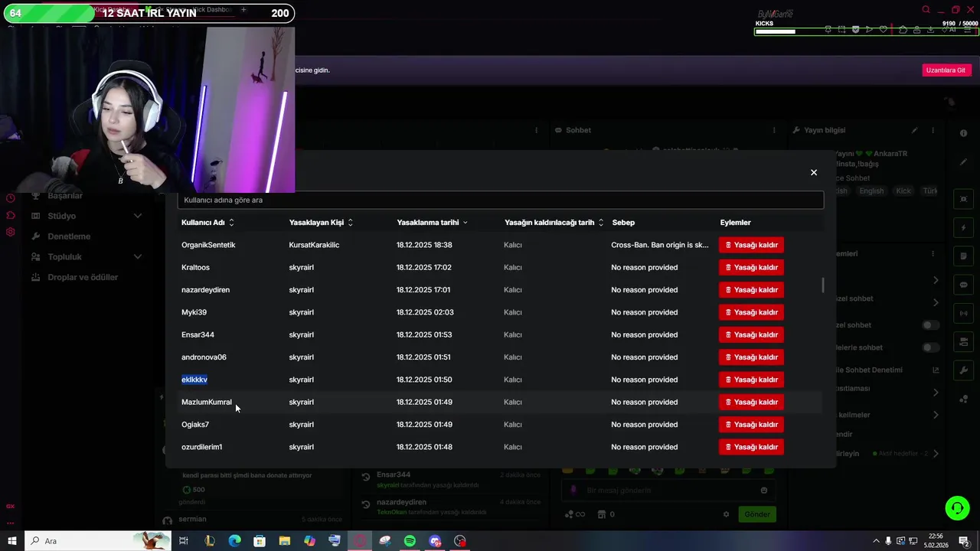Click the pencil icon in right sidebar

964,161
